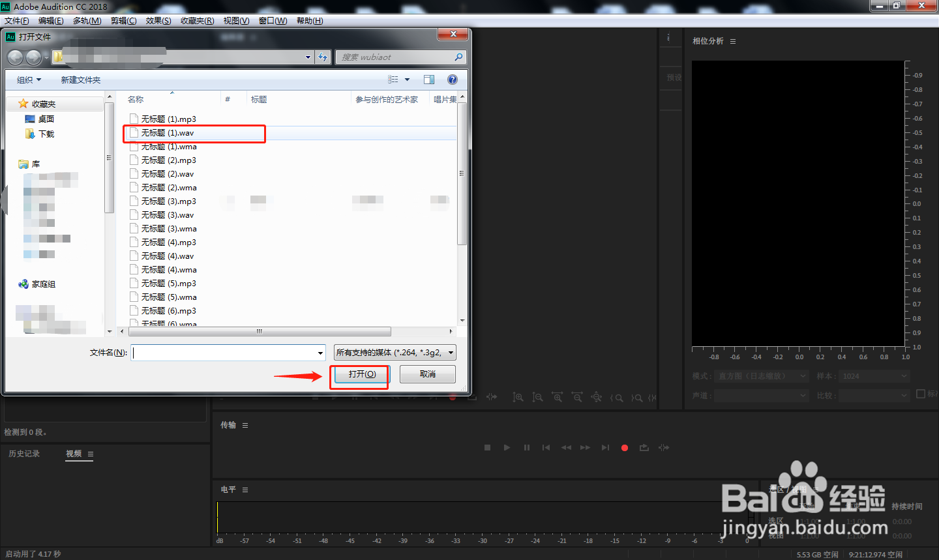Open the view options dropdown arrow

click(408, 80)
